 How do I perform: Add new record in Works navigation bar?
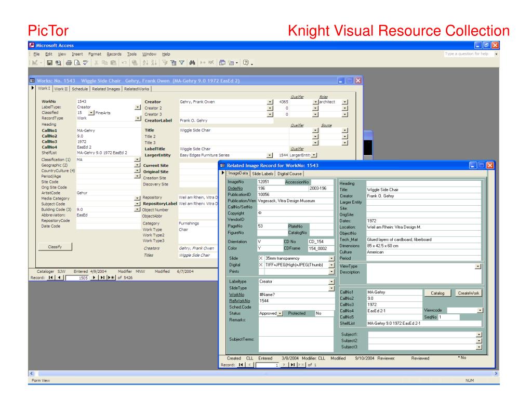(111, 277)
